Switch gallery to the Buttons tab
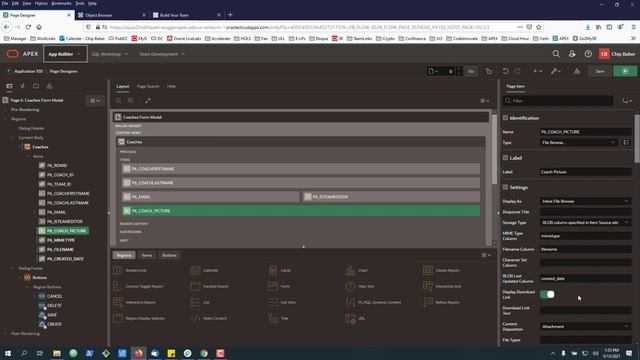This screenshot has width=640, height=360. [169, 255]
